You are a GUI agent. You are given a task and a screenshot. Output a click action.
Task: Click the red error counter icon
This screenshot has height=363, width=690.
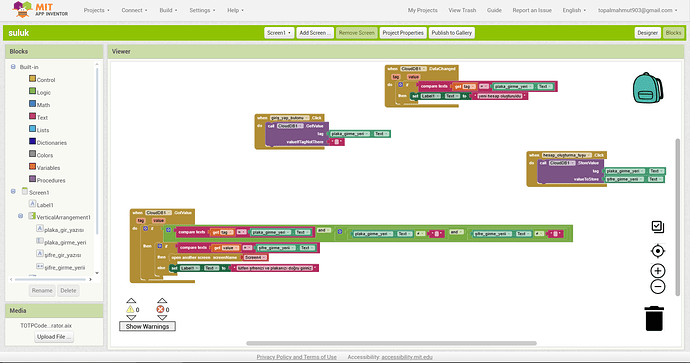161,309
